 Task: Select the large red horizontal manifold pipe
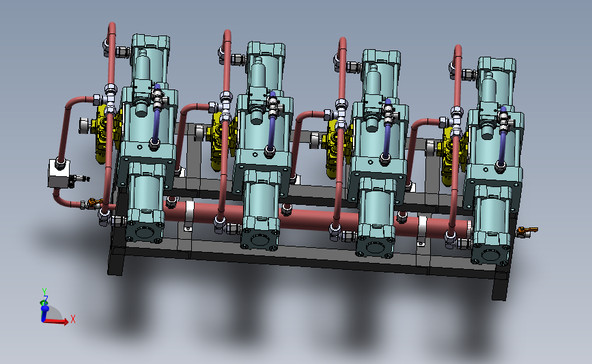pos(317,220)
